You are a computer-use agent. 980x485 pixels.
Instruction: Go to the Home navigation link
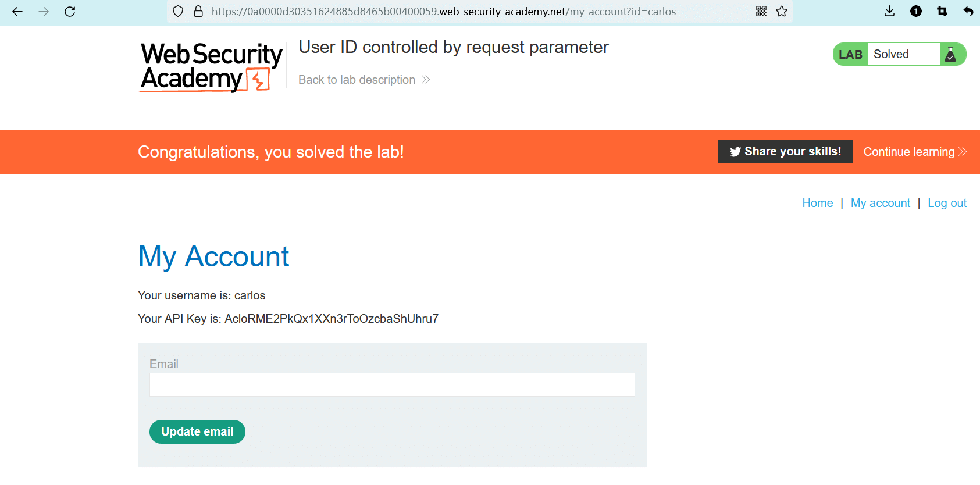(x=817, y=203)
